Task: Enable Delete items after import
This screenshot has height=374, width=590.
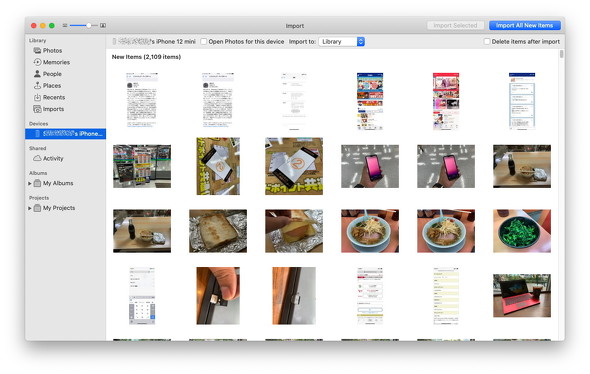Action: point(487,41)
